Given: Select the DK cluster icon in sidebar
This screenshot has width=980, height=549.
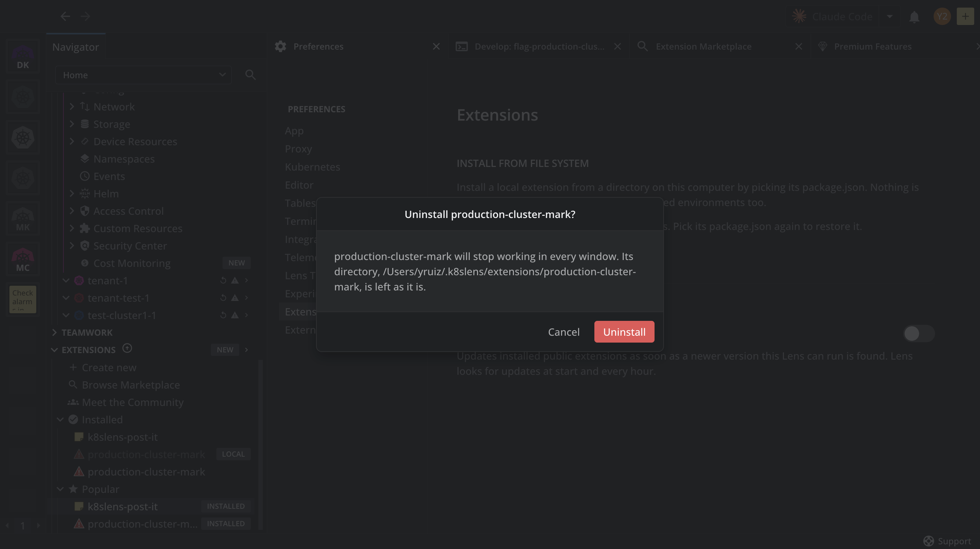Looking at the screenshot, I should pos(23,57).
